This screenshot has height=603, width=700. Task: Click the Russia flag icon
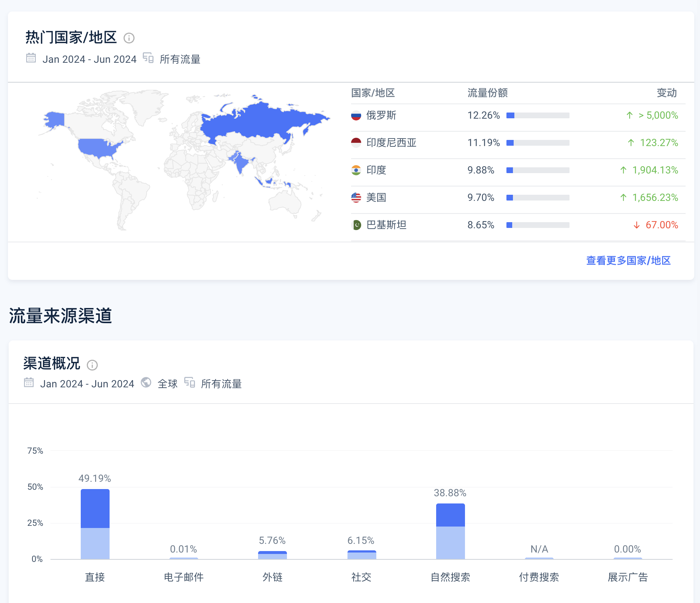coord(356,115)
